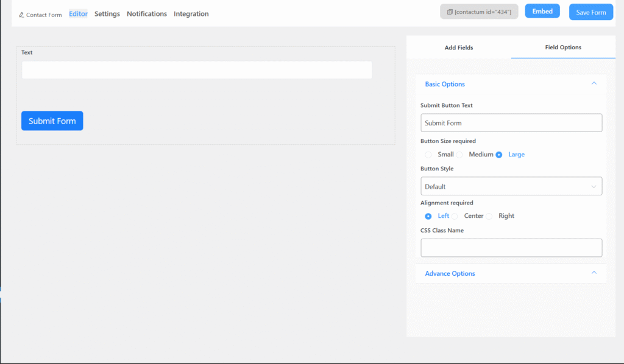
Task: Click the copy icon in shortcode box
Action: pyautogui.click(x=450, y=12)
